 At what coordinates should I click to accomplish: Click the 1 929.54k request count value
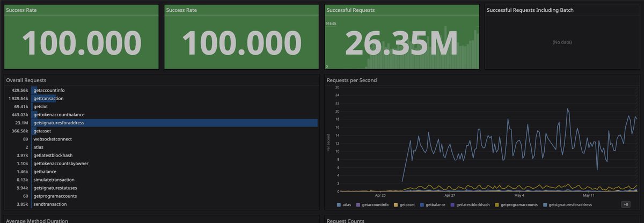(18, 99)
